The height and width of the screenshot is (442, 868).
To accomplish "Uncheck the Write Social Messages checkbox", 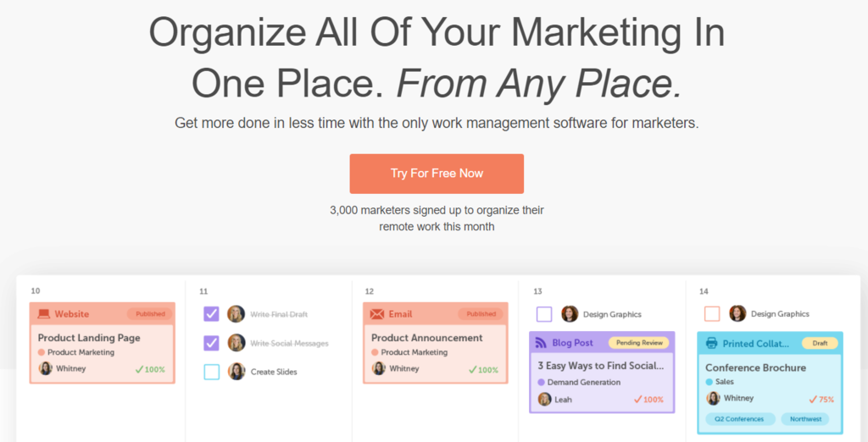I will 212,343.
